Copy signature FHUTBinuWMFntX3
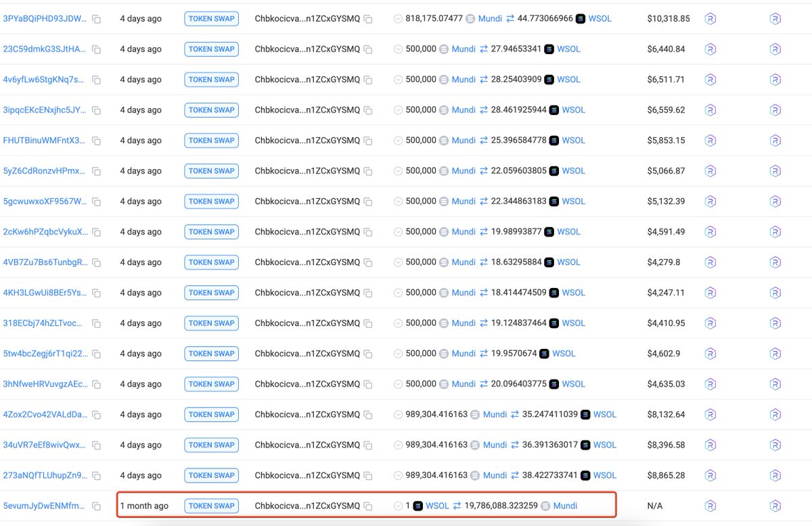This screenshot has height=526, width=812. 97,141
